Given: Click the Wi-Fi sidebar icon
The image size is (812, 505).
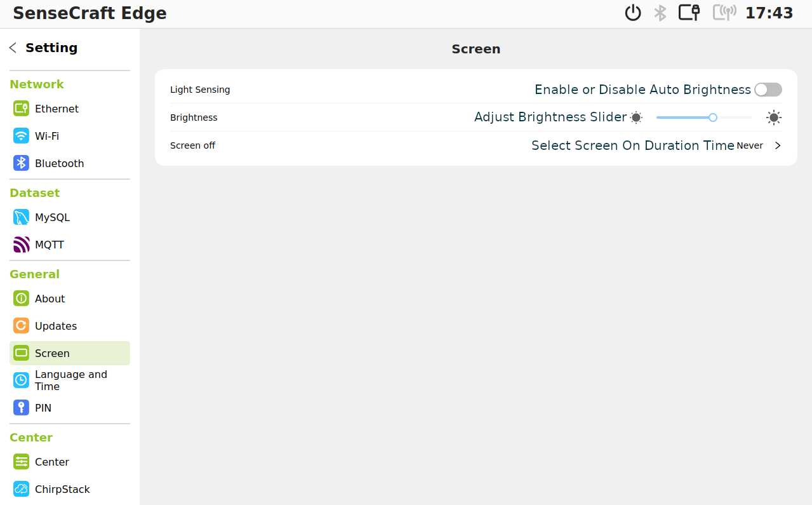Looking at the screenshot, I should point(21,136).
